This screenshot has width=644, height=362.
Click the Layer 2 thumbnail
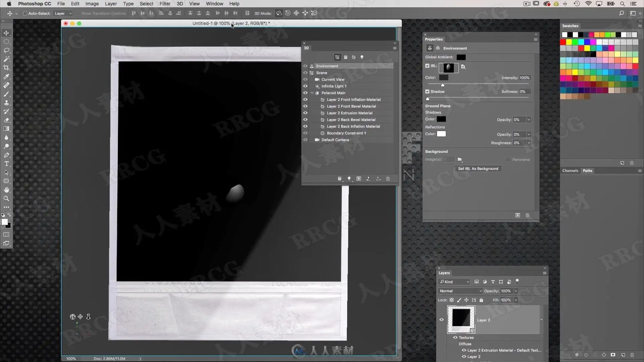[461, 319]
